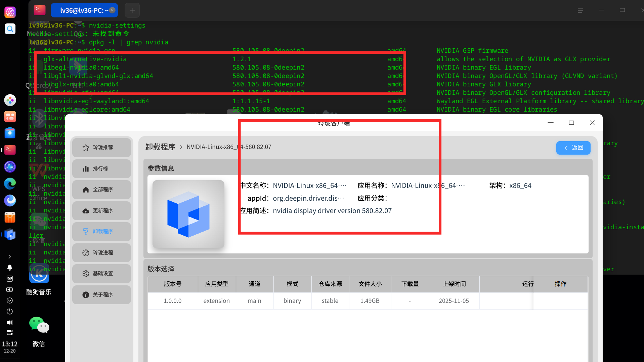
Task: Add a new terminal tab with plus button
Action: point(132,10)
